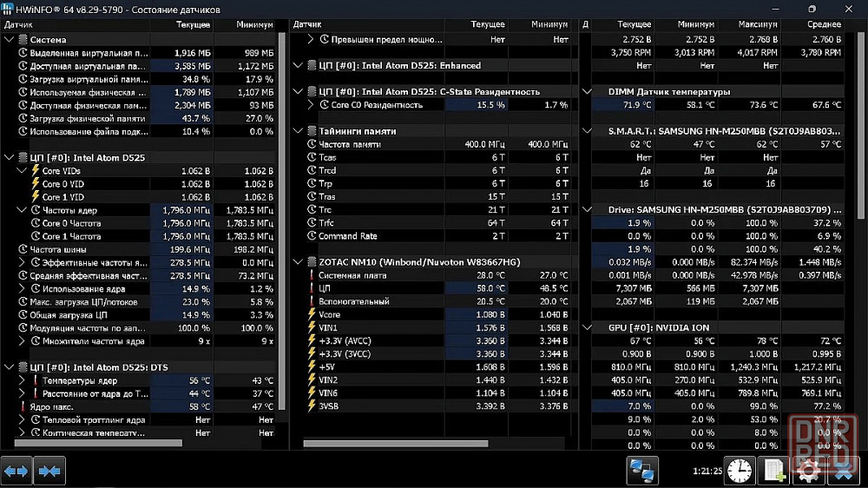Screen dimensions: 868x488
Task: Click the Максимум column header
Action: tap(758, 24)
